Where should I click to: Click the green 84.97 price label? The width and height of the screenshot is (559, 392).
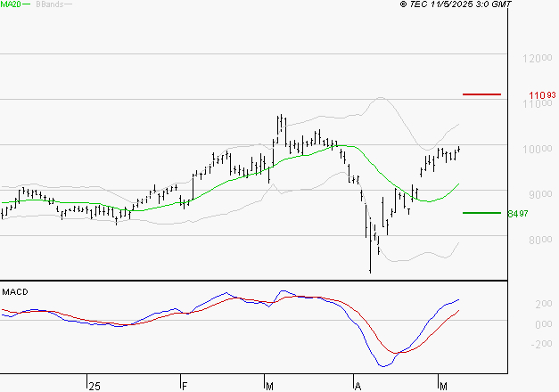(x=518, y=214)
